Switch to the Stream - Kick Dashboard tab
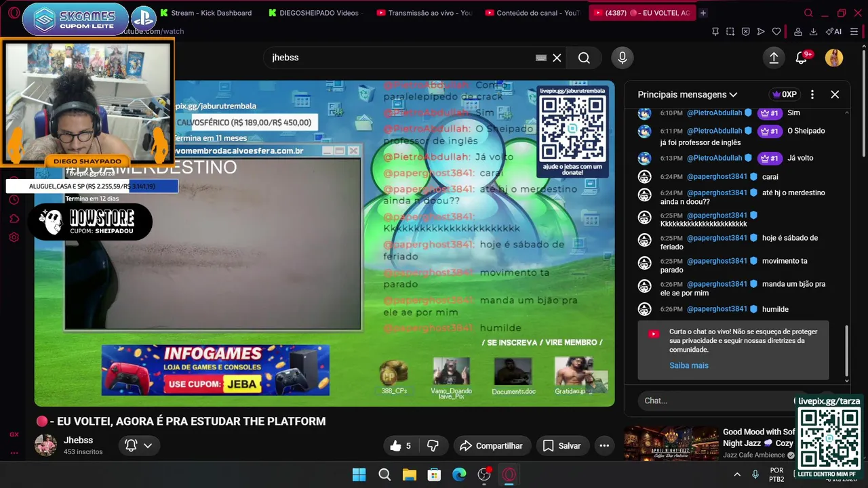Image resolution: width=868 pixels, height=488 pixels. [x=205, y=13]
